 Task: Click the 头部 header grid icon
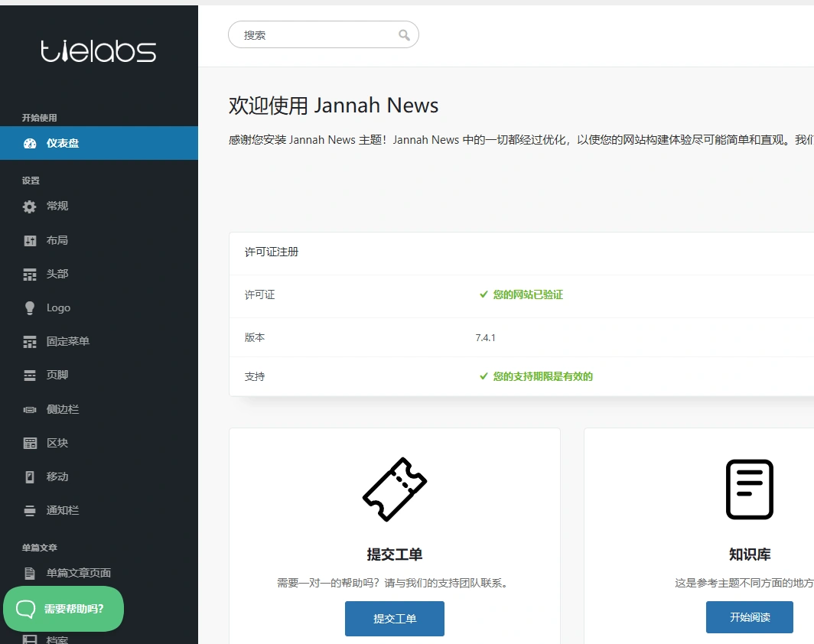[x=29, y=274]
